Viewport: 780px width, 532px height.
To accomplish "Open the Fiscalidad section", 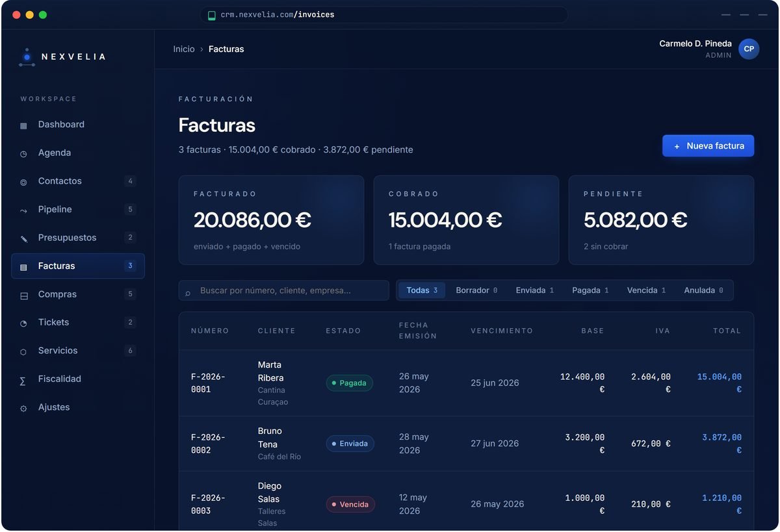I will pyautogui.click(x=78, y=379).
